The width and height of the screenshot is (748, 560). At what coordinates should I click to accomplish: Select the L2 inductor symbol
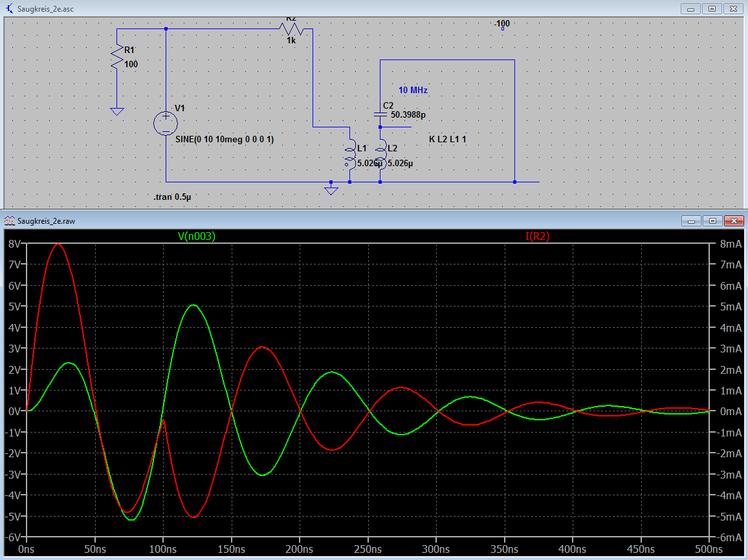(380, 155)
